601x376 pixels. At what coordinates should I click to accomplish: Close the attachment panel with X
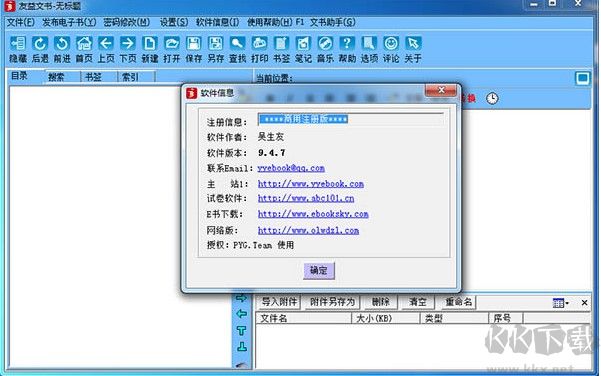click(x=584, y=303)
